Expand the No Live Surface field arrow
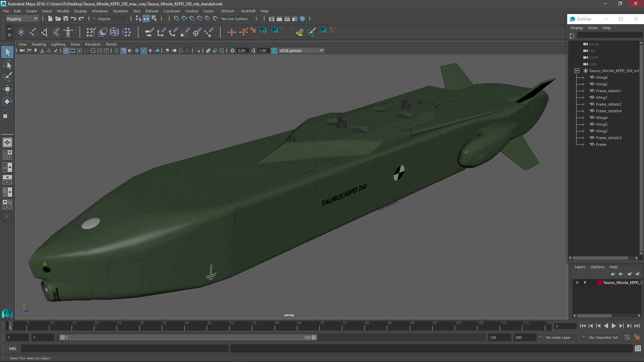Screen dimensions: 644x362 (257, 19)
